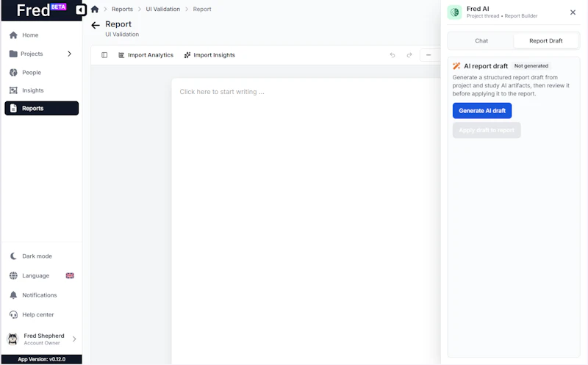The width and height of the screenshot is (588, 365).
Task: Click the bell icon for Notifications
Action: coord(13,295)
